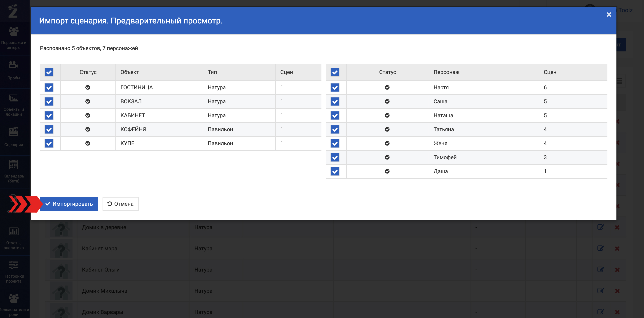
Task: Edit the Домик Михалыча row
Action: coord(601,291)
